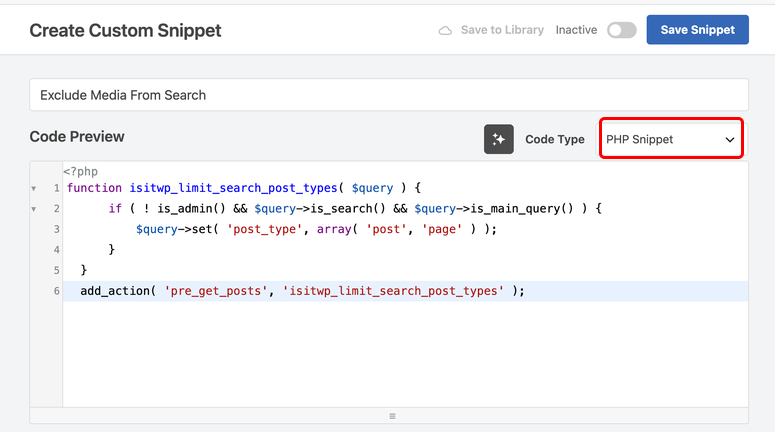Click the Inactive status label
775x432 pixels.
tap(576, 30)
